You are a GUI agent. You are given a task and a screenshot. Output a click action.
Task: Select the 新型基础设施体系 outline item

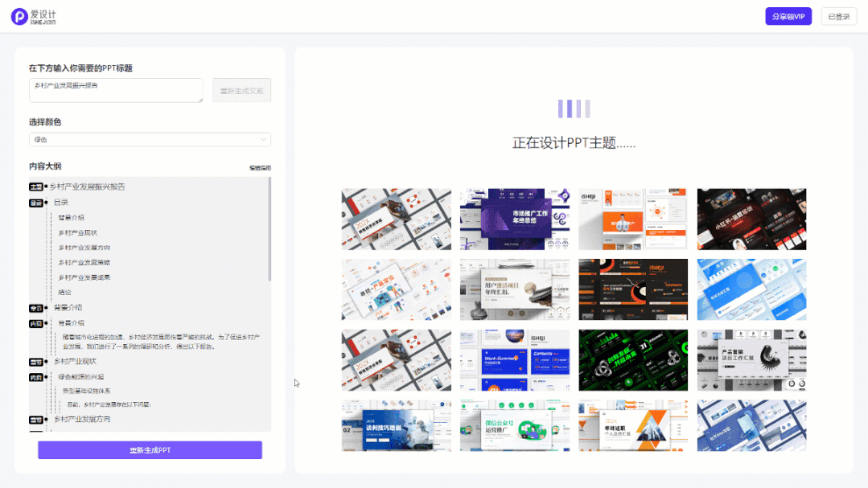[x=86, y=391]
